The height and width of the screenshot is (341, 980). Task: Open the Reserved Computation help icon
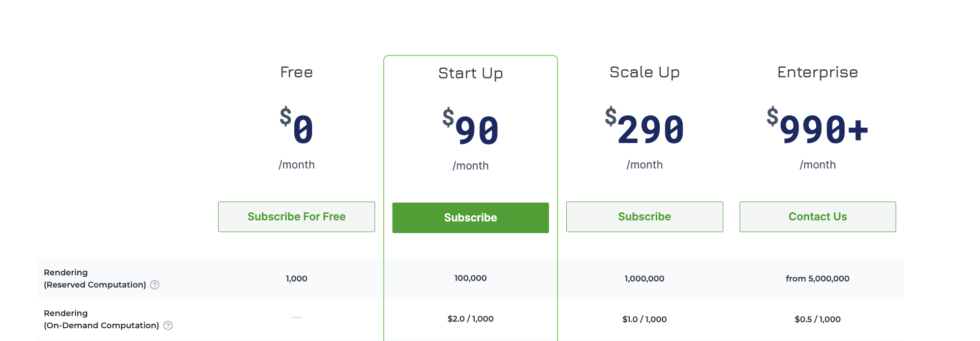[155, 285]
